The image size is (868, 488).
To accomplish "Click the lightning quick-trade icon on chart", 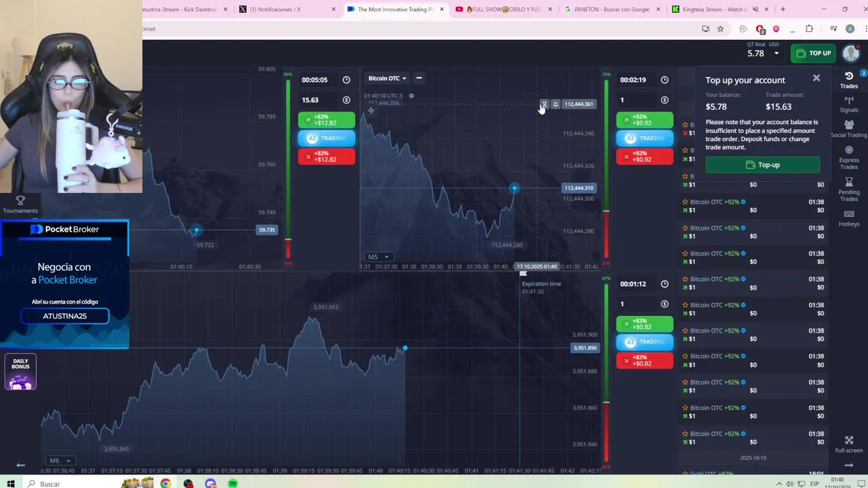I will click(x=371, y=110).
